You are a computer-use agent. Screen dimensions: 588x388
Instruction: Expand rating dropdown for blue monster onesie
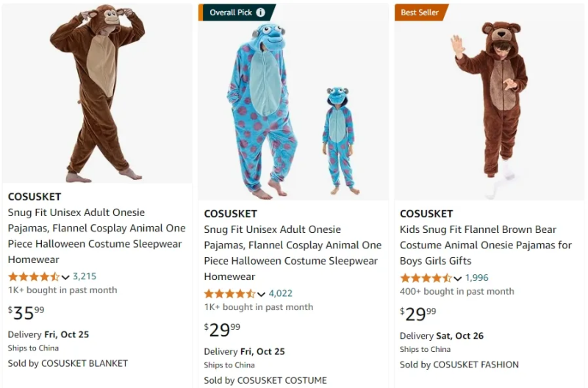pyautogui.click(x=262, y=294)
